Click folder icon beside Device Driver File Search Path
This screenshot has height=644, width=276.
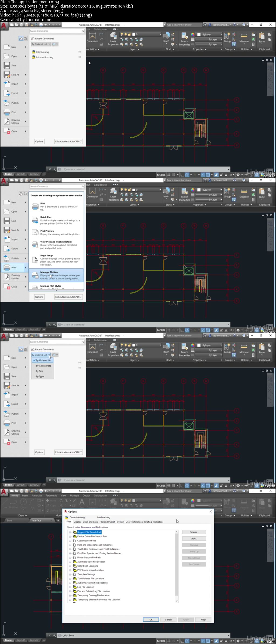[x=75, y=536]
